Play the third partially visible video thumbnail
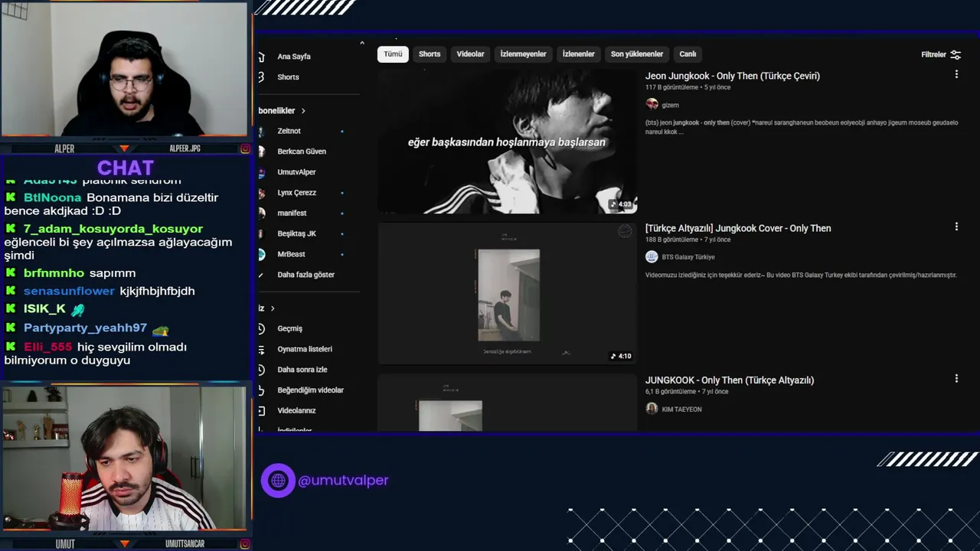 point(507,403)
